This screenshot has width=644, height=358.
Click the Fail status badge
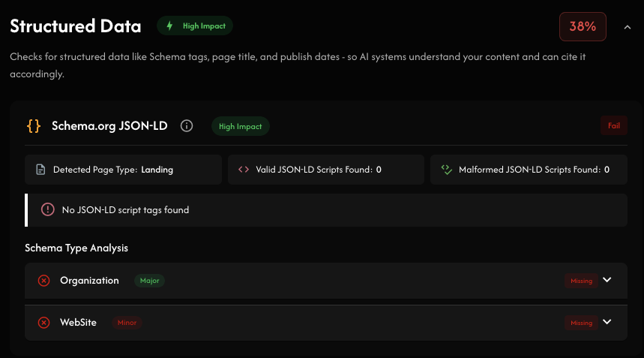click(613, 126)
